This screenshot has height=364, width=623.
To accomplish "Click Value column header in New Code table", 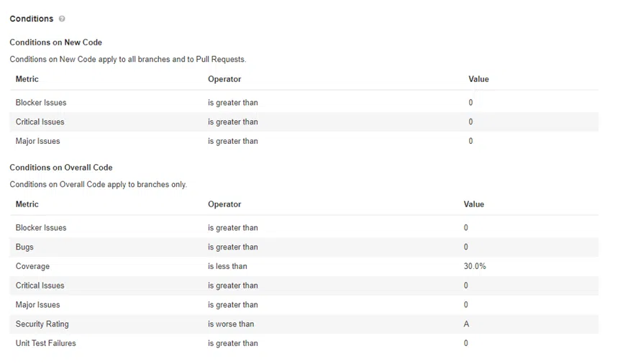I will (x=478, y=79).
